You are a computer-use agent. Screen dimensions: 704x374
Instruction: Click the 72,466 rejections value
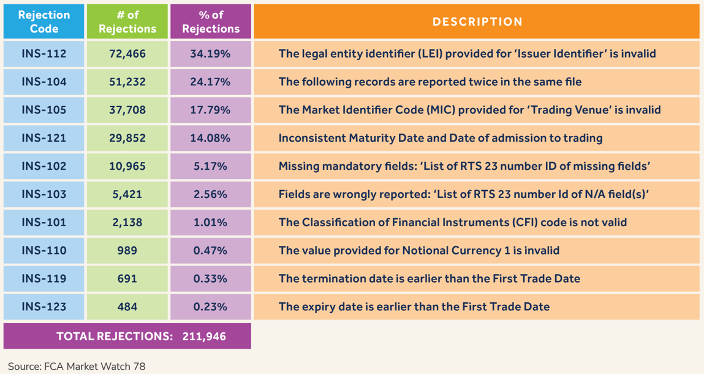[x=127, y=54]
